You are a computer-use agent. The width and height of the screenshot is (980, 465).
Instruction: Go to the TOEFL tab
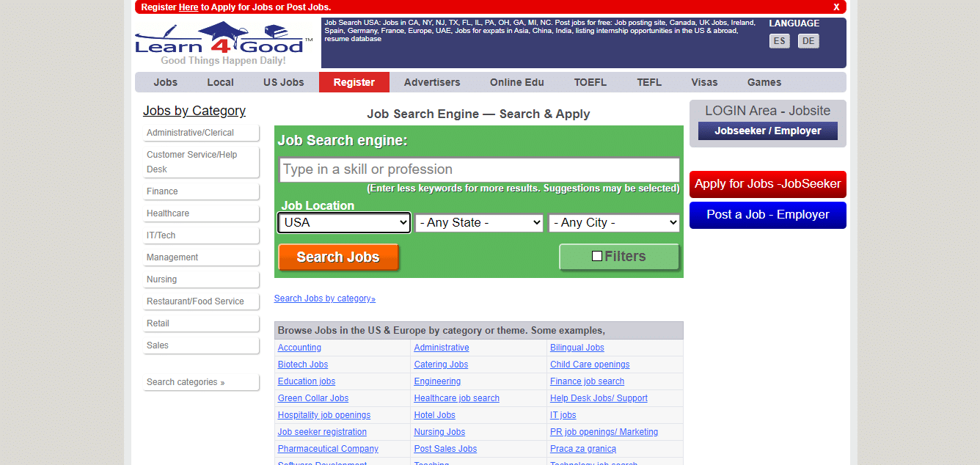[x=590, y=82]
